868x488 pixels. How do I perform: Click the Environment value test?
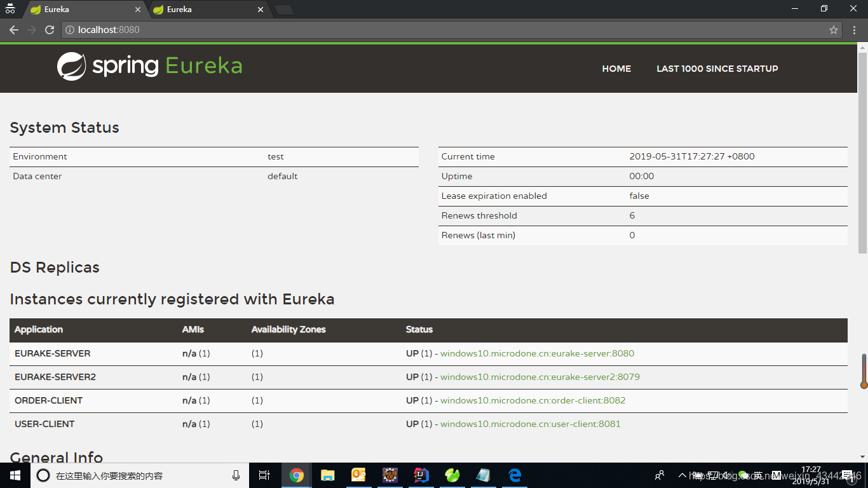(276, 156)
